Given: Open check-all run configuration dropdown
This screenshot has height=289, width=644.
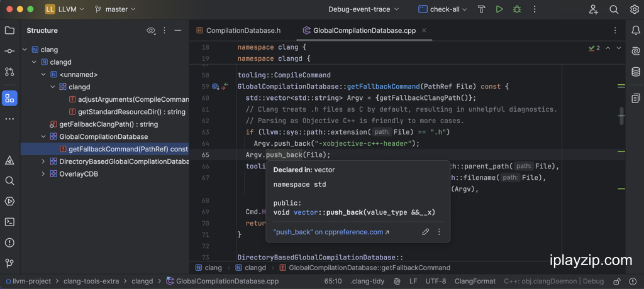Looking at the screenshot, I should [x=444, y=9].
